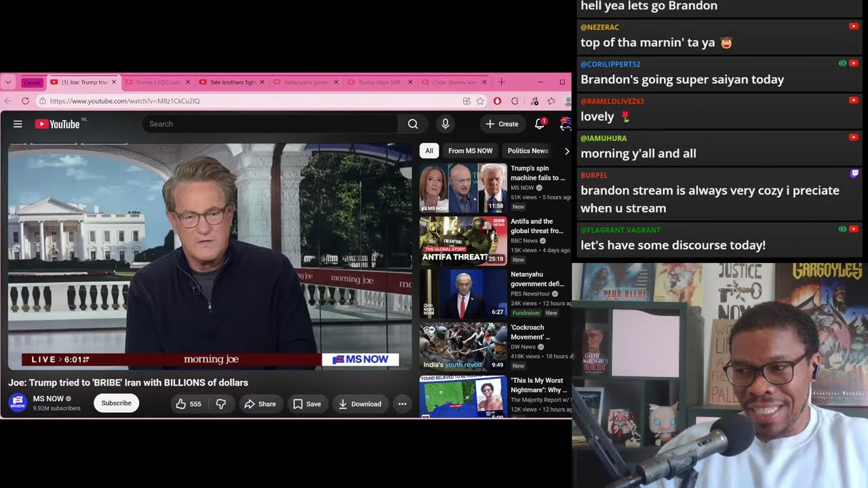The height and width of the screenshot is (488, 868).
Task: Go to YouTube home via the logo
Action: 57,124
